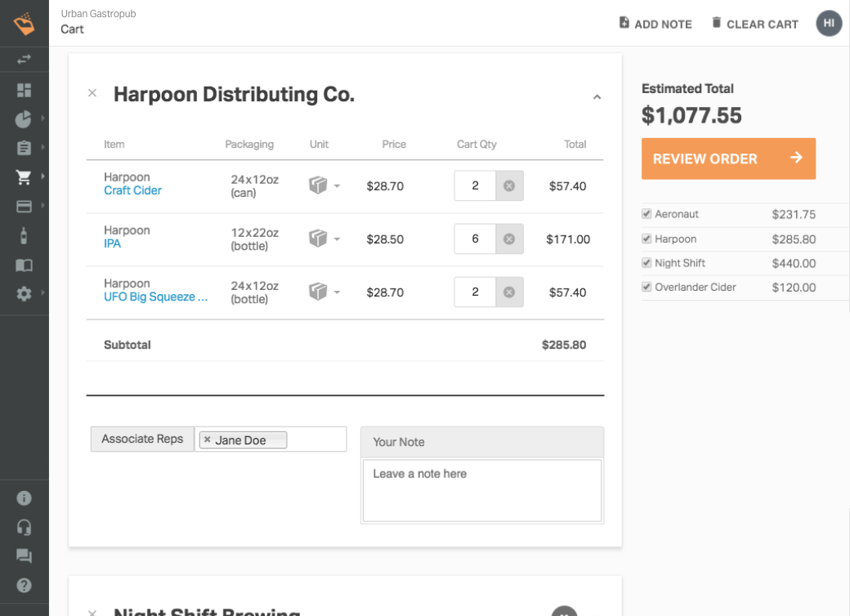Open the UFO Big Squeeze product link

pyautogui.click(x=155, y=297)
